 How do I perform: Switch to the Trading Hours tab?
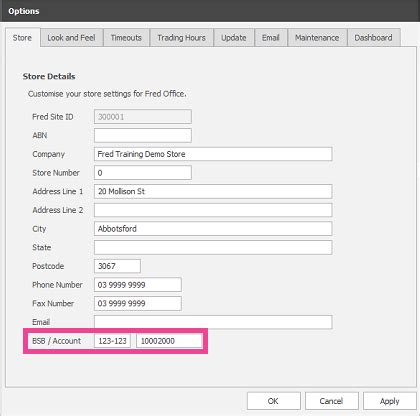[x=181, y=38]
